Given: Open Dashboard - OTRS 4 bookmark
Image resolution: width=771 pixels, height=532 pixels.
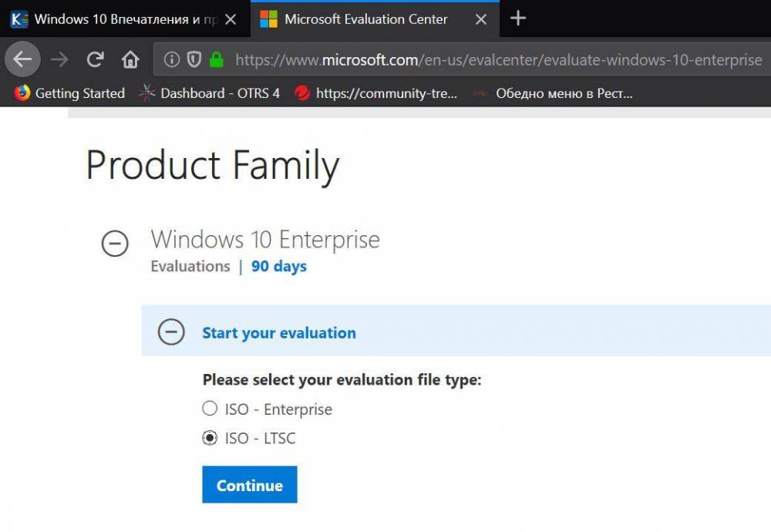Looking at the screenshot, I should pyautogui.click(x=210, y=93).
